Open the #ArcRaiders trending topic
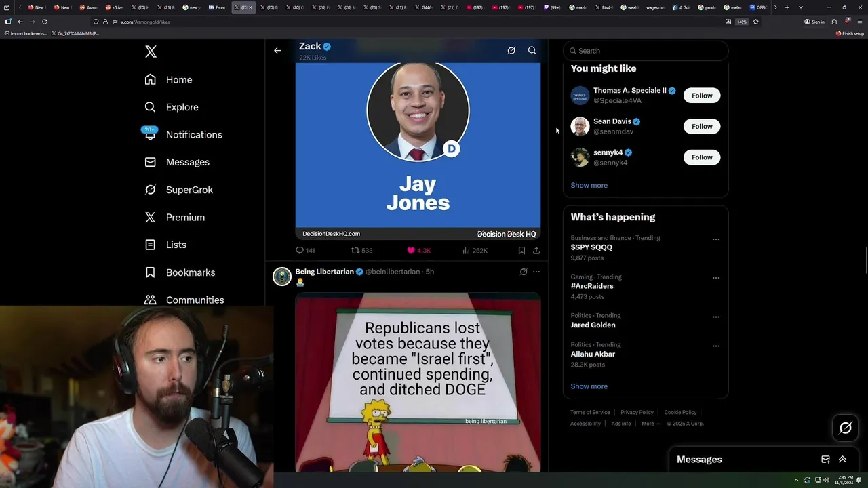This screenshot has height=488, width=868. click(592, 286)
